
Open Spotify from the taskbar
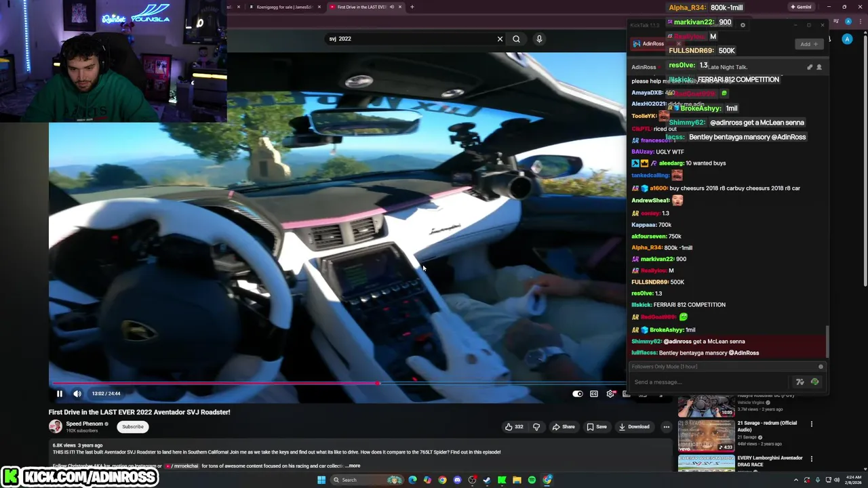[x=532, y=480]
